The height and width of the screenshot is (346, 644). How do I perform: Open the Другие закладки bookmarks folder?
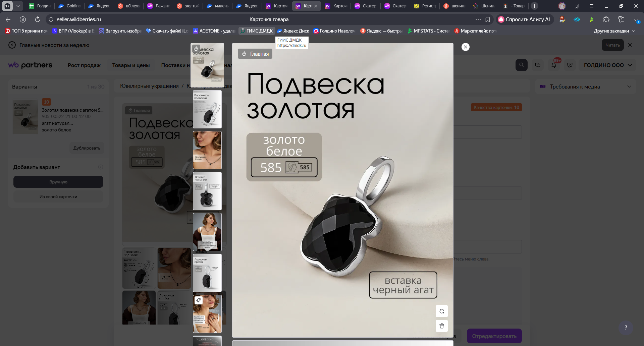coord(614,31)
